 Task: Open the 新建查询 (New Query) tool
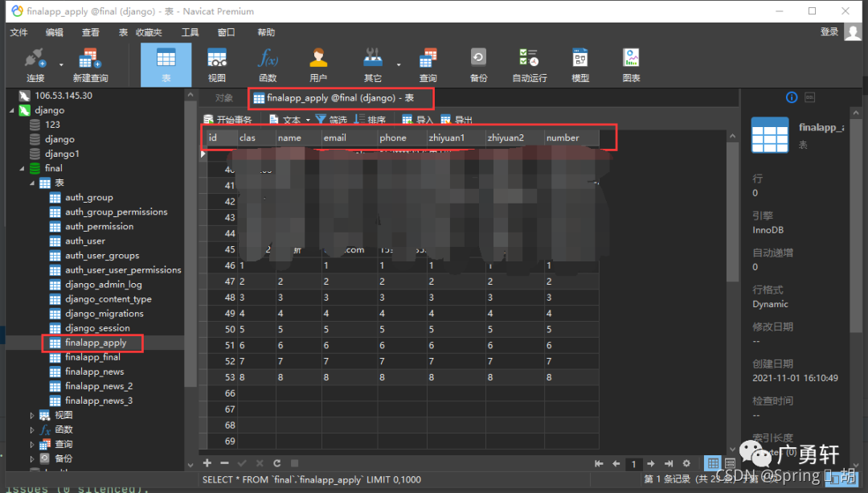click(x=90, y=64)
